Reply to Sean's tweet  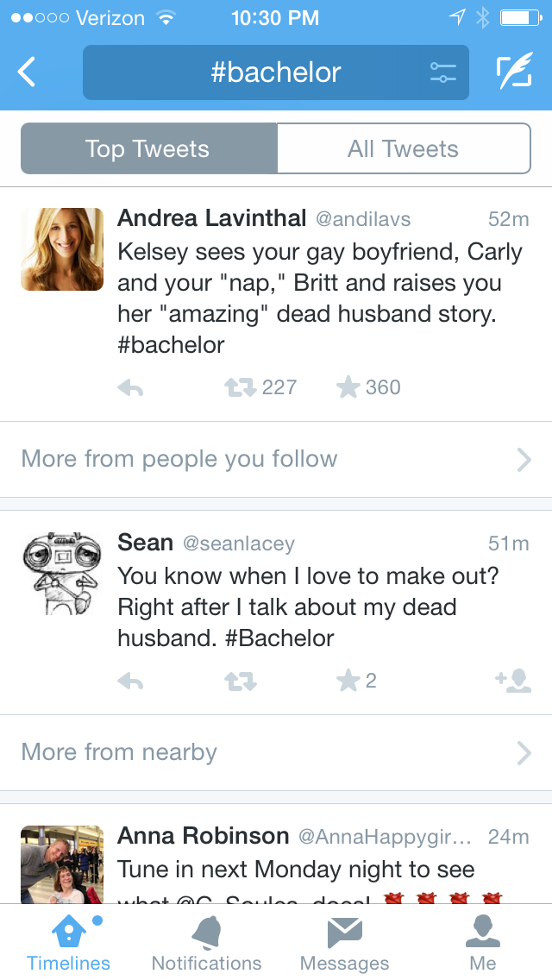point(130,682)
